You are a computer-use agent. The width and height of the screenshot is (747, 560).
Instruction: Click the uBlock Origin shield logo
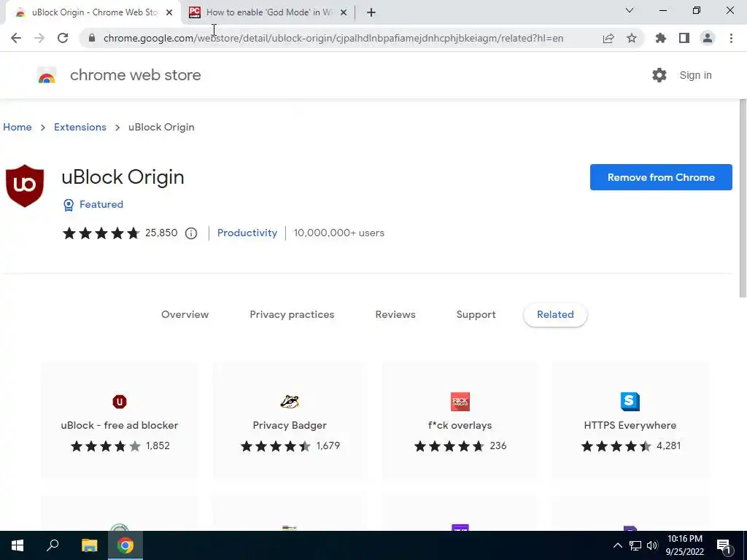click(x=25, y=186)
